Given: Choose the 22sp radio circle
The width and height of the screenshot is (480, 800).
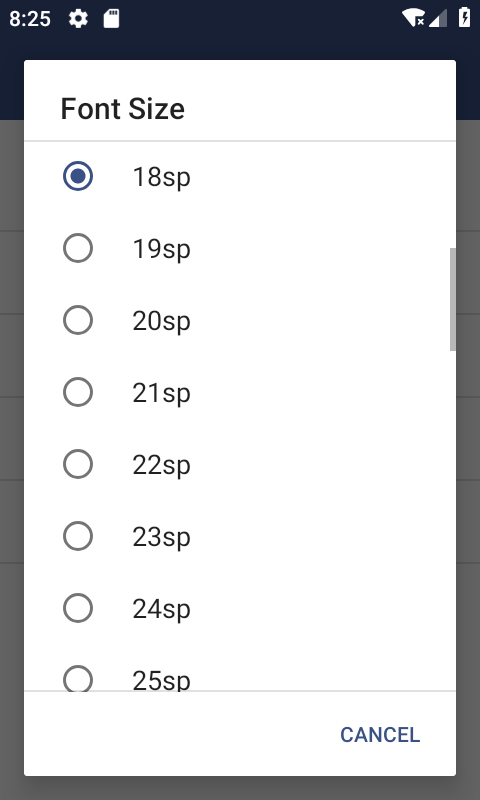Looking at the screenshot, I should [78, 464].
